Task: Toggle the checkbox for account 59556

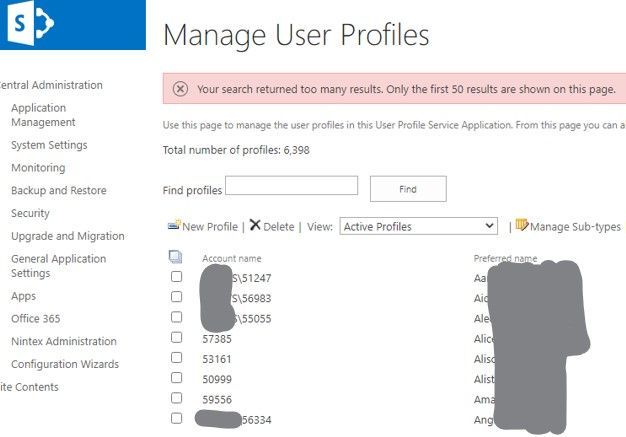Action: tap(177, 398)
